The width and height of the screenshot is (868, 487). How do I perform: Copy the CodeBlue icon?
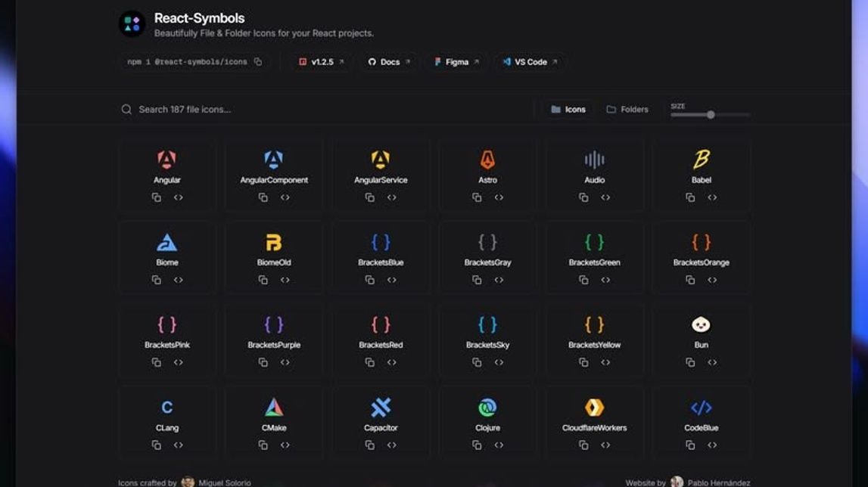pyautogui.click(x=690, y=445)
